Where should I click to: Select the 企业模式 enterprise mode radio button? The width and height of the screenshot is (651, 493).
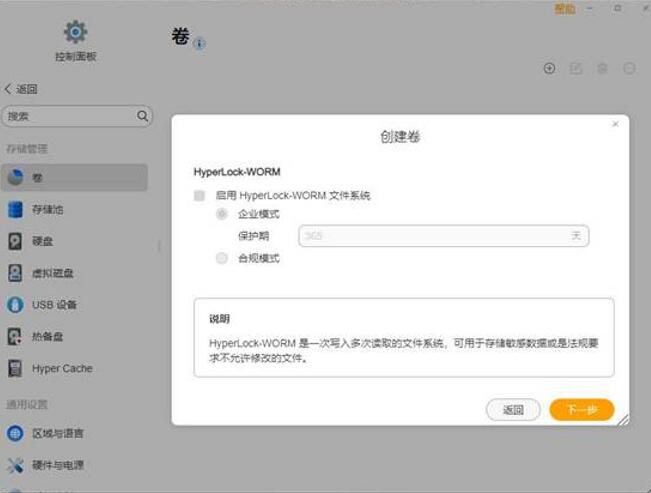[x=222, y=214]
